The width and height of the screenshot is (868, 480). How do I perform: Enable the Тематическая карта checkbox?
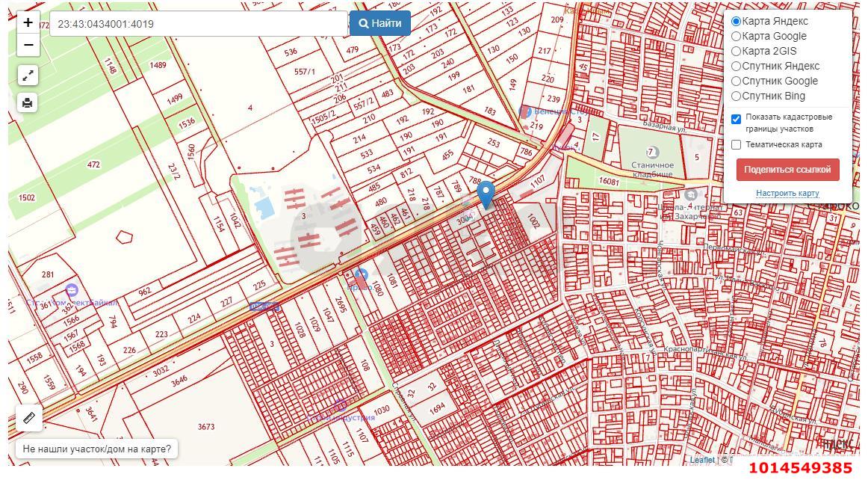click(737, 145)
